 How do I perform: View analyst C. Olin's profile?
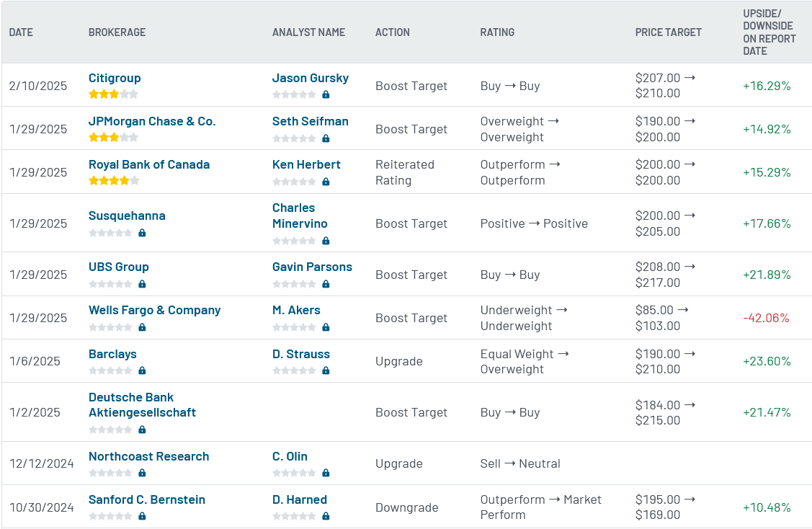pos(290,456)
